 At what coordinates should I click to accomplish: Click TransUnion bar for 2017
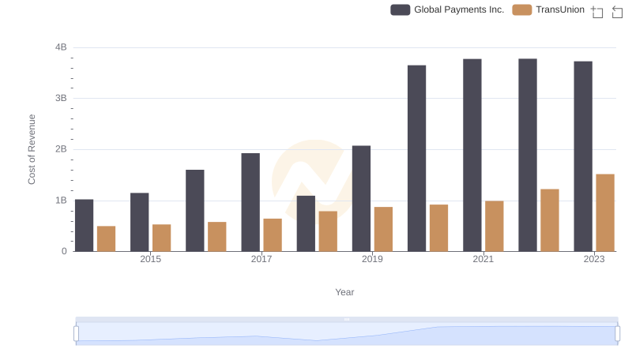273,235
